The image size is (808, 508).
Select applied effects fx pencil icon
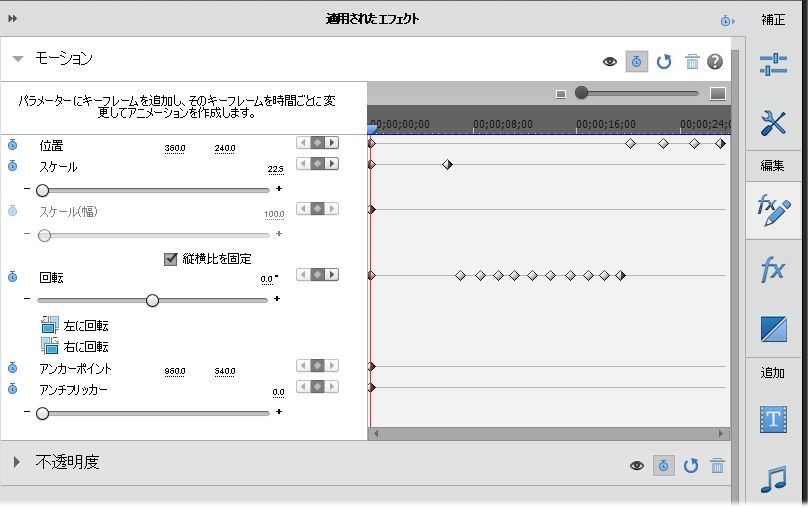point(773,210)
